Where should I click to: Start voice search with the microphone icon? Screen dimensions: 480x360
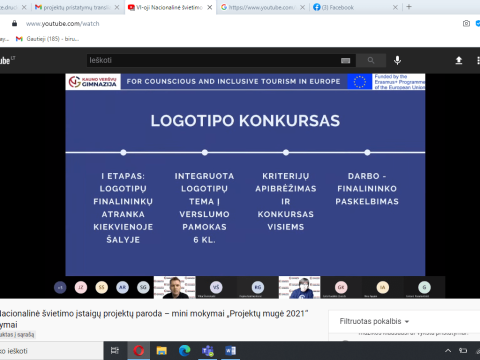[397, 60]
